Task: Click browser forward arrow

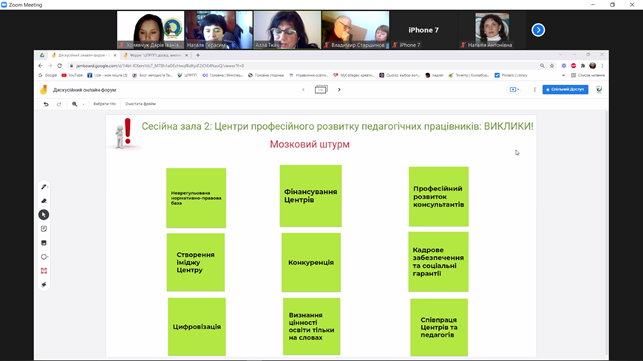Action: tap(50, 66)
